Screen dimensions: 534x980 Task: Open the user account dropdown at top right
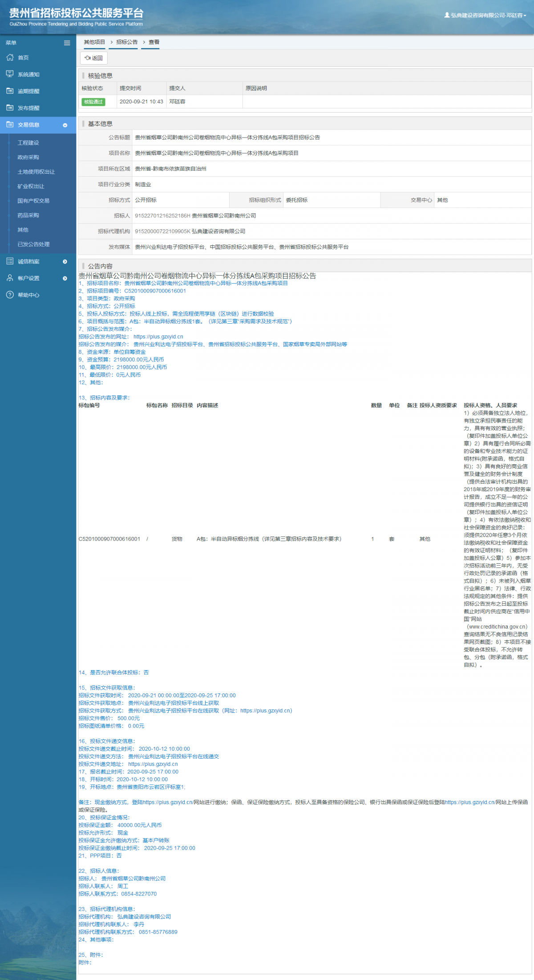[x=485, y=15]
